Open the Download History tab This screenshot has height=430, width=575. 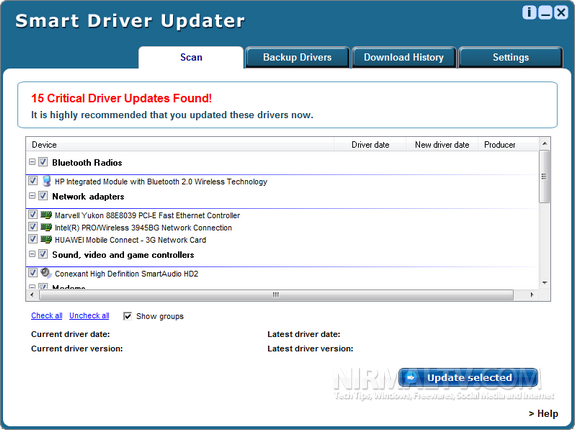click(x=404, y=58)
